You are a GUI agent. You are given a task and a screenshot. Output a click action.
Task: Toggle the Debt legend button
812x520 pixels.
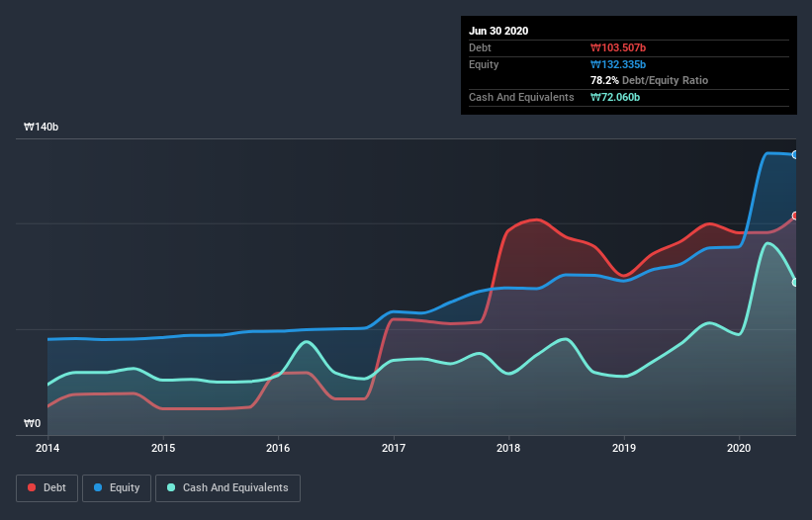(47, 488)
